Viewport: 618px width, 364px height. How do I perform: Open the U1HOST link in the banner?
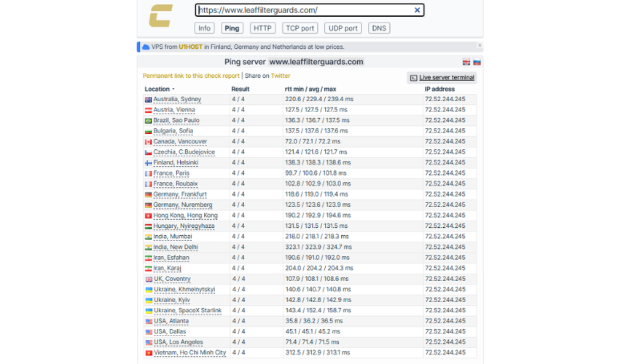[x=190, y=47]
